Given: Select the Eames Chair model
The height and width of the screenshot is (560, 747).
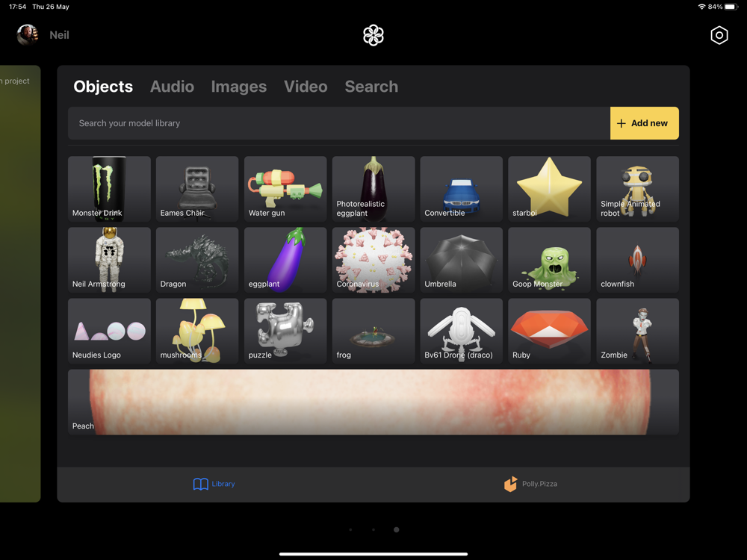Looking at the screenshot, I should tap(197, 189).
